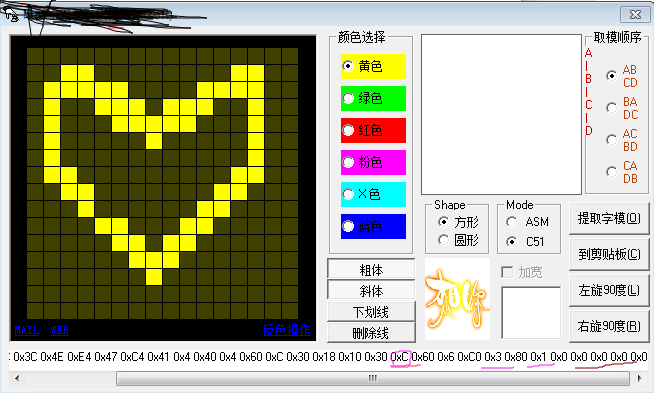Enable the 加宽 widen checkbox

pos(522,272)
